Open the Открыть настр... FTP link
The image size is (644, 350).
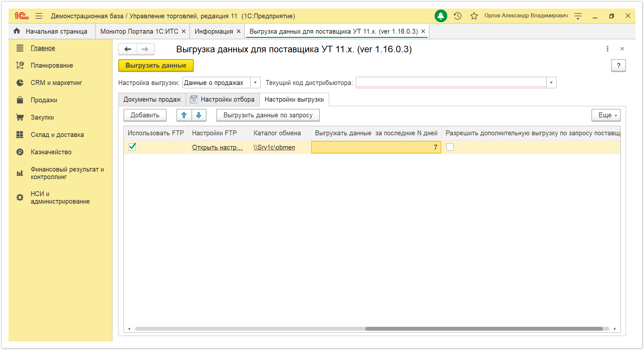[217, 147]
